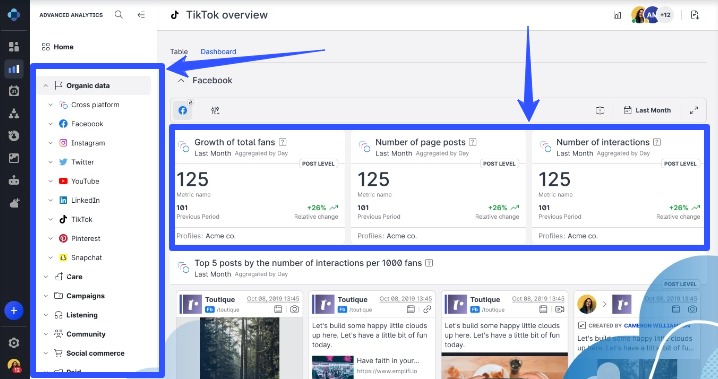
Task: Click the export document icon at top right
Action: (x=695, y=15)
